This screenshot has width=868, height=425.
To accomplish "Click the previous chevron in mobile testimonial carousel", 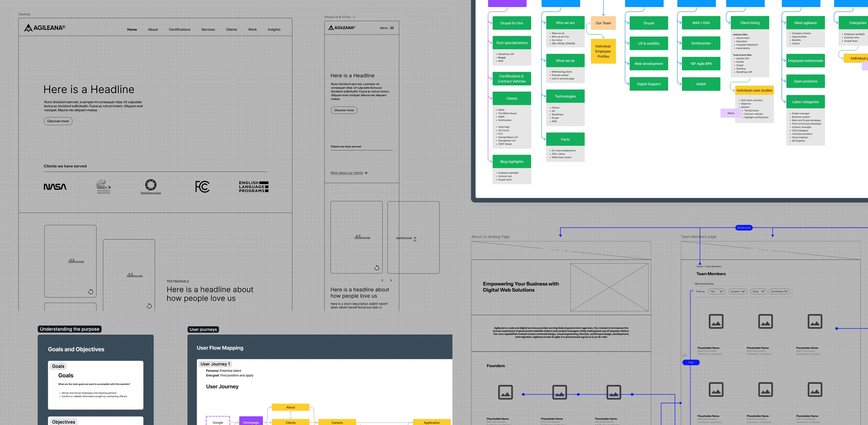I will (x=382, y=280).
